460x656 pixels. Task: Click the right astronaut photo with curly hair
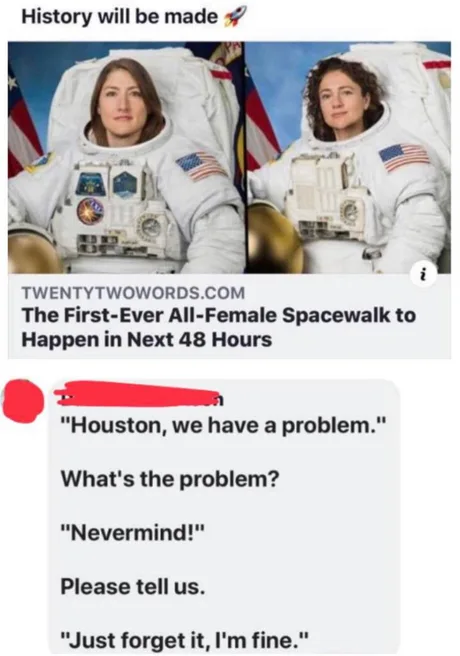(348, 157)
